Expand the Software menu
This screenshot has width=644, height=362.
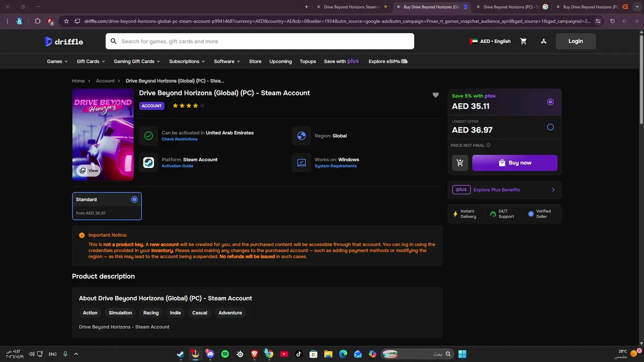point(227,61)
